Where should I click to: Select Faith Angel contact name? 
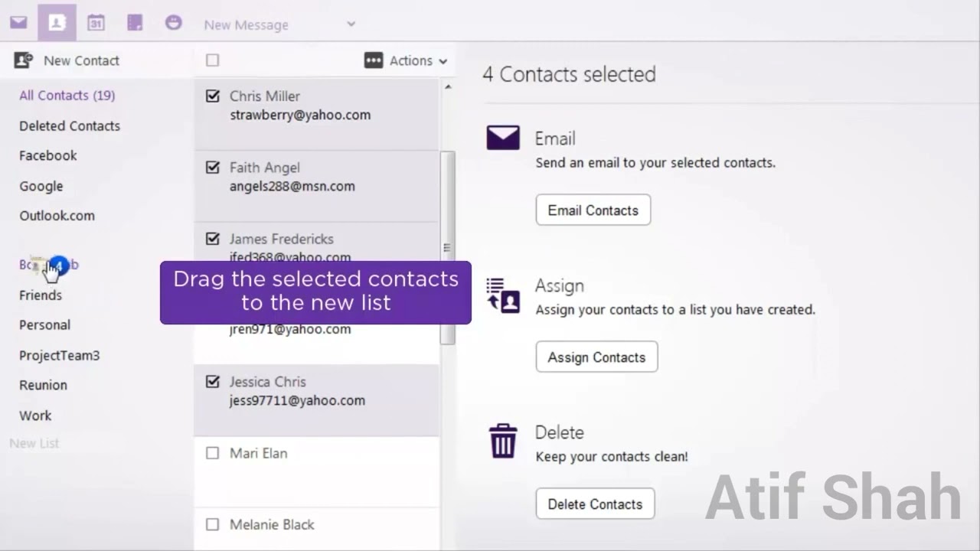point(265,167)
